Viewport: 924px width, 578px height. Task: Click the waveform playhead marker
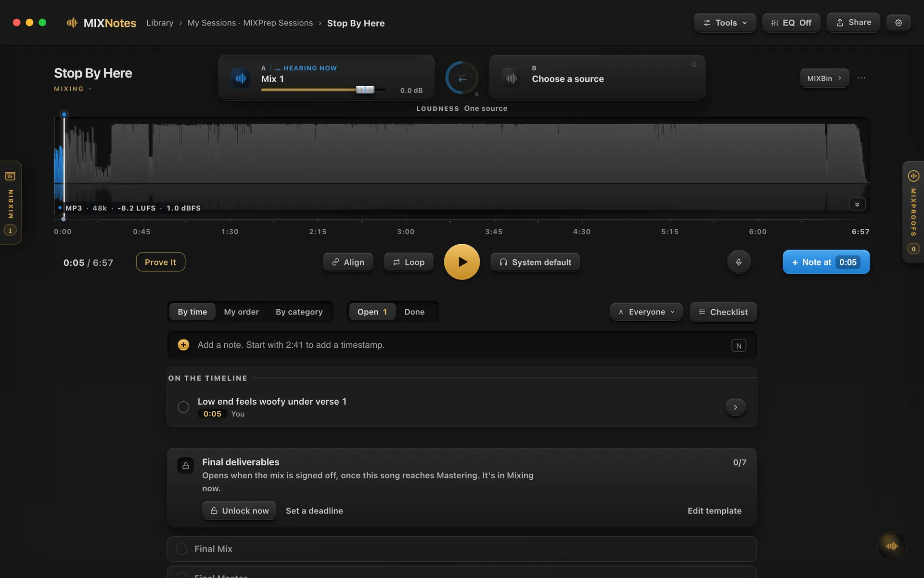[x=64, y=115]
